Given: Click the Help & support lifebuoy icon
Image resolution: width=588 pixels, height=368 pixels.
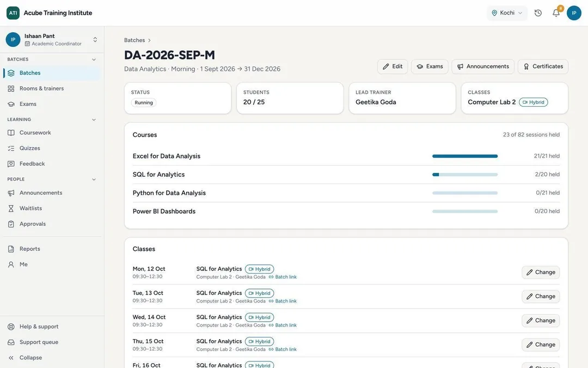Looking at the screenshot, I should click(11, 327).
